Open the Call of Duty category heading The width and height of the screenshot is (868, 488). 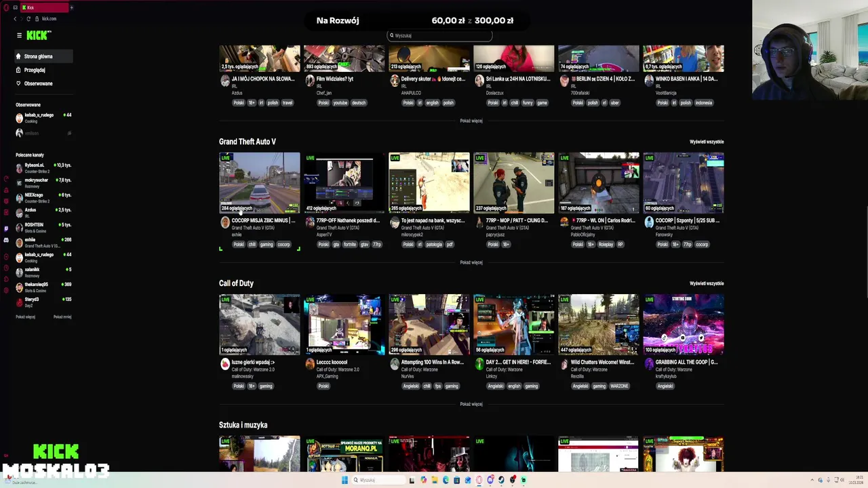click(x=236, y=283)
